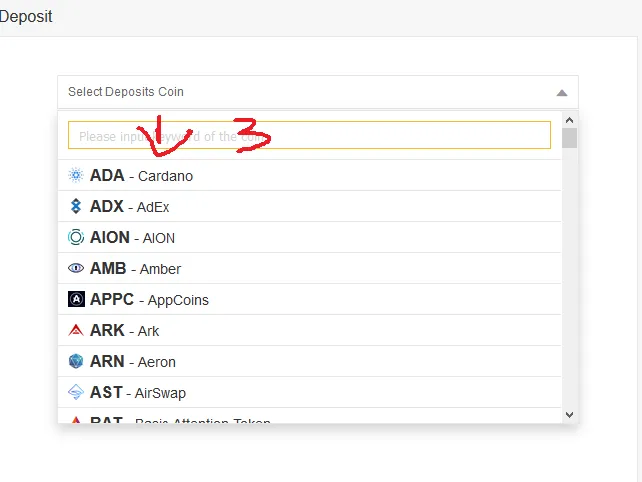Viewport: 642px width, 482px height.
Task: Select ADA - Cardano from the list
Action: pyautogui.click(x=310, y=175)
